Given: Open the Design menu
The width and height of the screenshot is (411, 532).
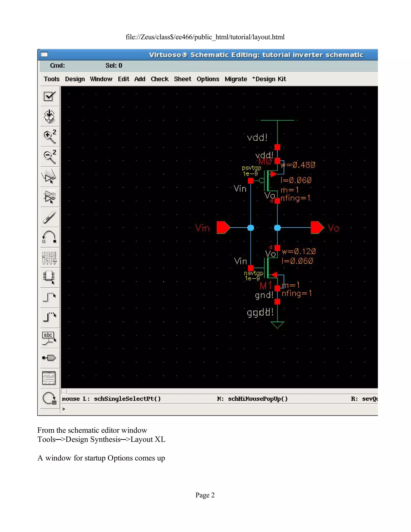Looking at the screenshot, I should pyautogui.click(x=75, y=79).
